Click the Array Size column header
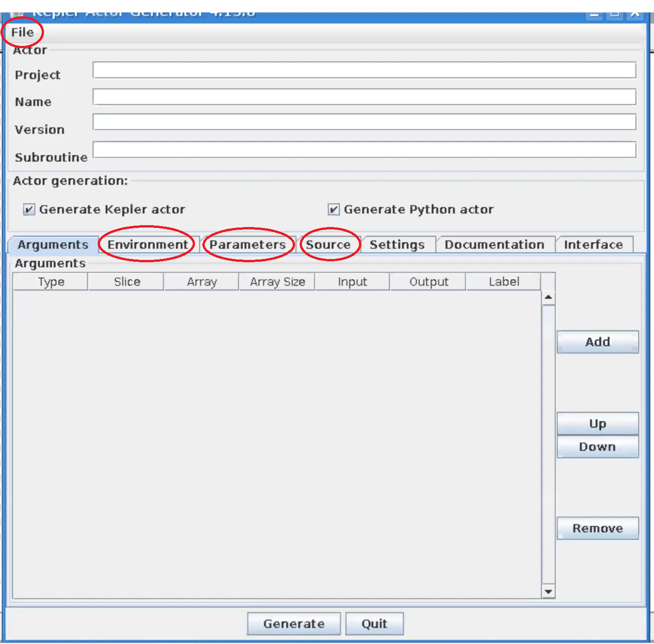654x644 pixels. tap(277, 282)
